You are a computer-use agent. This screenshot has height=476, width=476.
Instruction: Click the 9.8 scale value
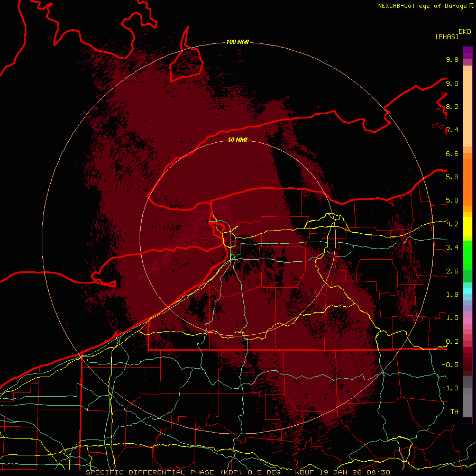452,59
